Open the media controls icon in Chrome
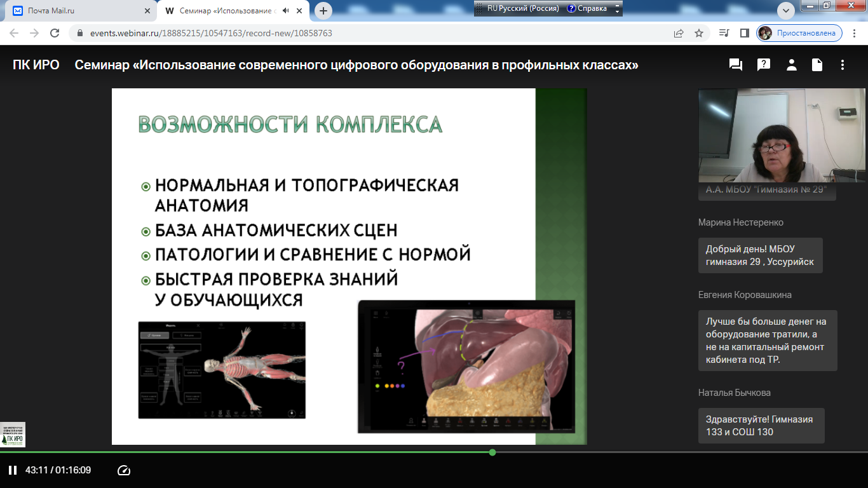The height and width of the screenshot is (488, 868). point(724,33)
